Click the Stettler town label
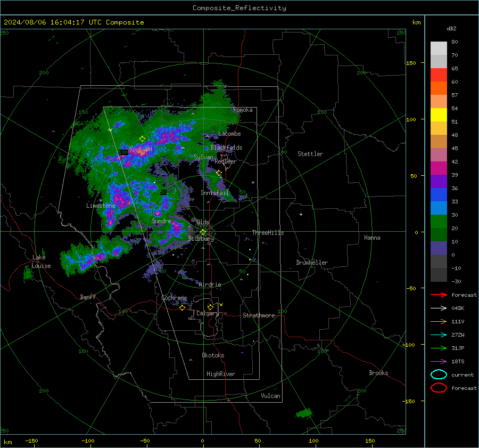The image size is (479, 448). (x=310, y=154)
